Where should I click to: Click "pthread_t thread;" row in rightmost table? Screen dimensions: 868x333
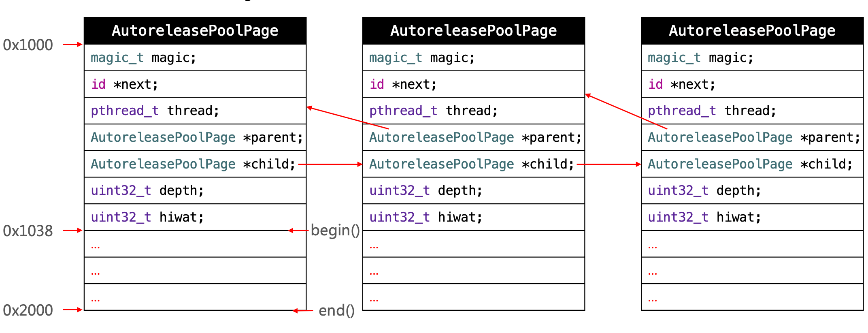pos(752,111)
